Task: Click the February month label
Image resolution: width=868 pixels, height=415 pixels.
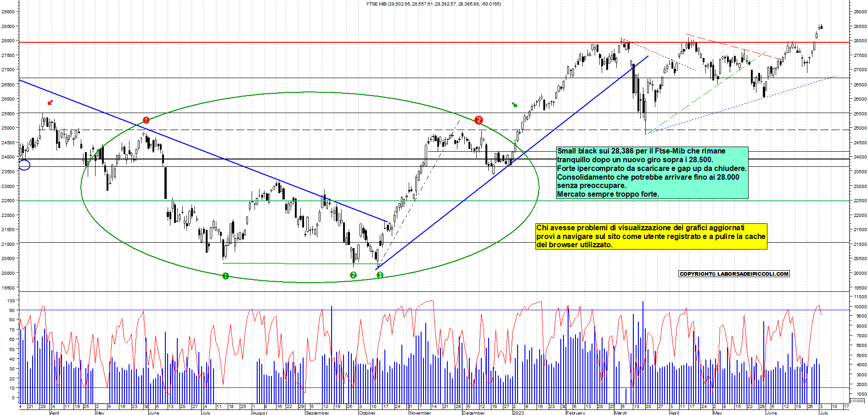Action: tap(575, 413)
